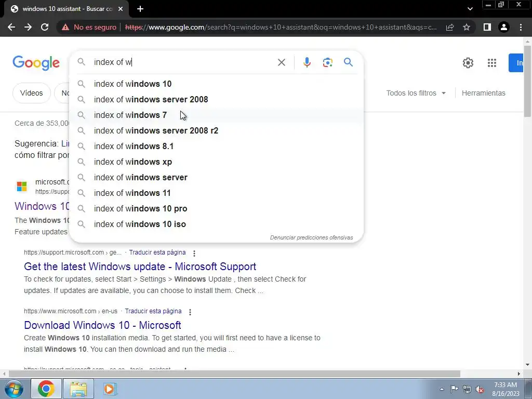
Task: Choose suggestion 'index of windows 10 pro'
Action: pos(216,209)
